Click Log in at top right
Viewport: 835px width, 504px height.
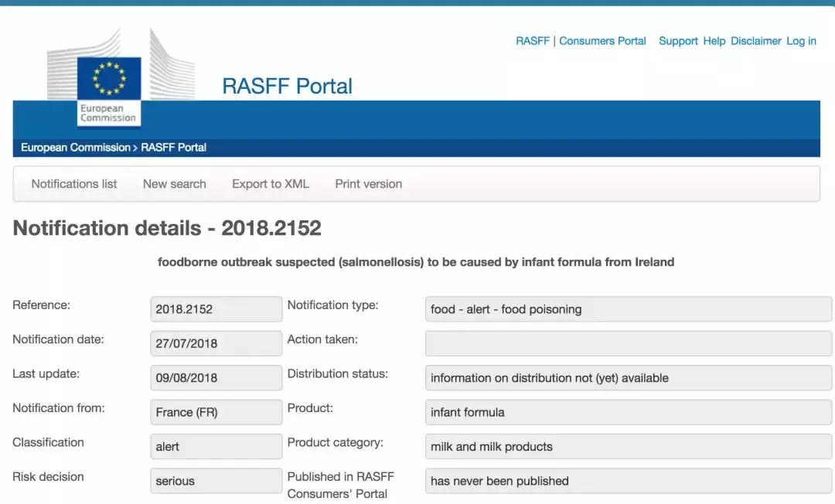click(x=801, y=41)
